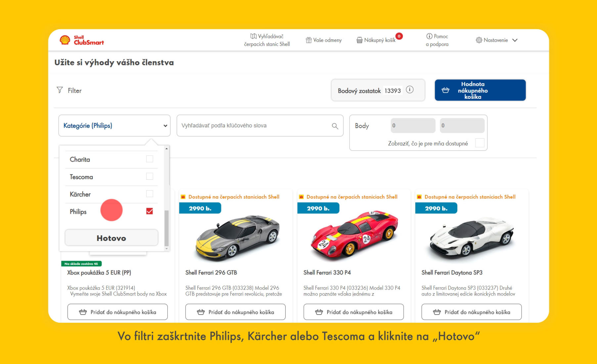Click the category list scrollbar thumb
Image resolution: width=597 pixels, height=364 pixels.
tap(166, 228)
